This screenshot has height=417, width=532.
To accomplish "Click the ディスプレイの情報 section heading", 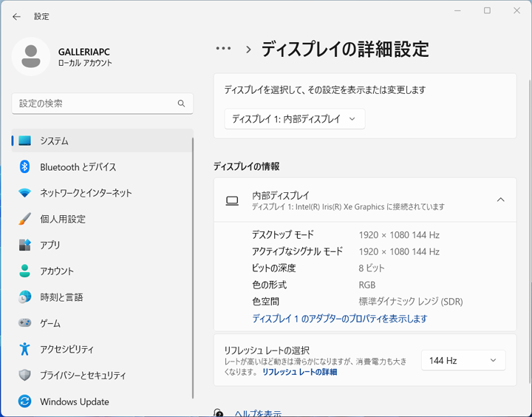I will pyautogui.click(x=247, y=166).
